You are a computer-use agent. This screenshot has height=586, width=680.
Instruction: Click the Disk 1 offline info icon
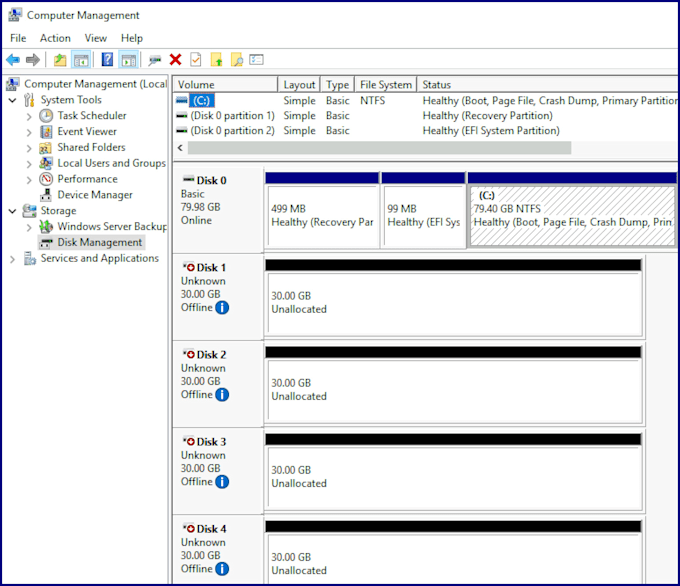point(222,308)
